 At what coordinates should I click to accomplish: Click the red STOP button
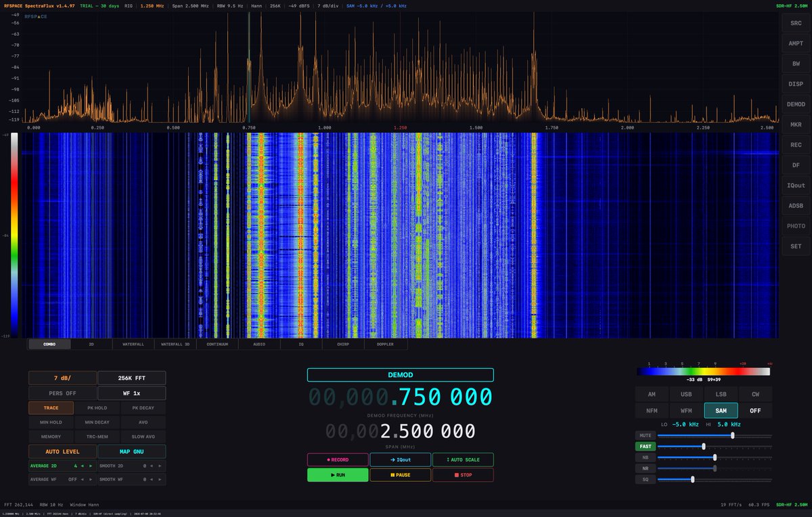[463, 475]
